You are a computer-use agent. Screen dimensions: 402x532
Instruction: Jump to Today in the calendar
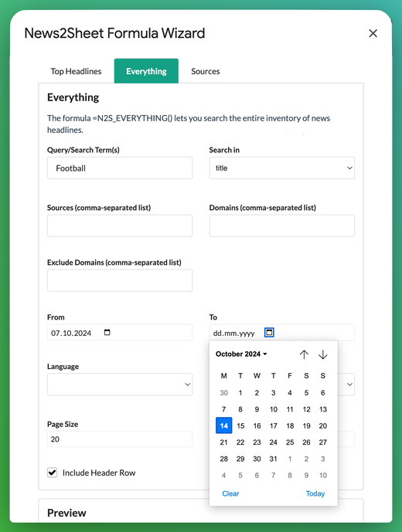click(x=315, y=493)
